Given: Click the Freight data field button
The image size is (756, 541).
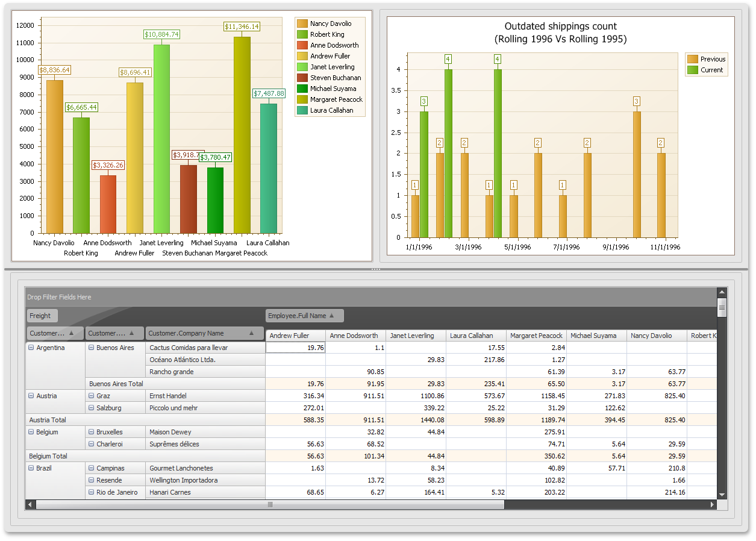Looking at the screenshot, I should point(42,316).
